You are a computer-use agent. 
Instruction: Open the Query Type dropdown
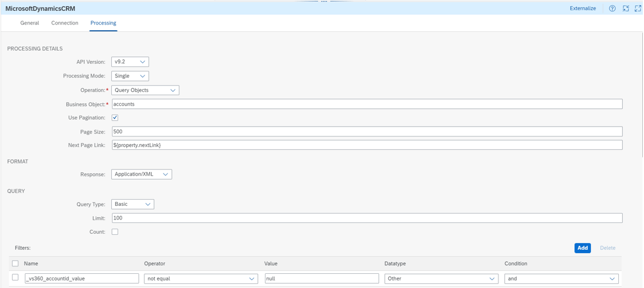pos(132,204)
